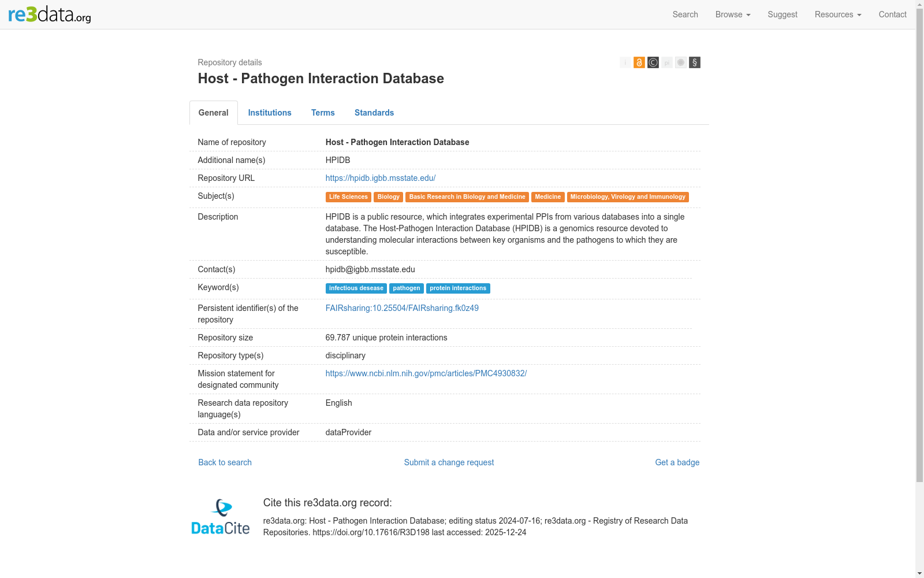Click the faded 'pi' persistent identifier icon
The height and width of the screenshot is (578, 924).
pyautogui.click(x=667, y=62)
